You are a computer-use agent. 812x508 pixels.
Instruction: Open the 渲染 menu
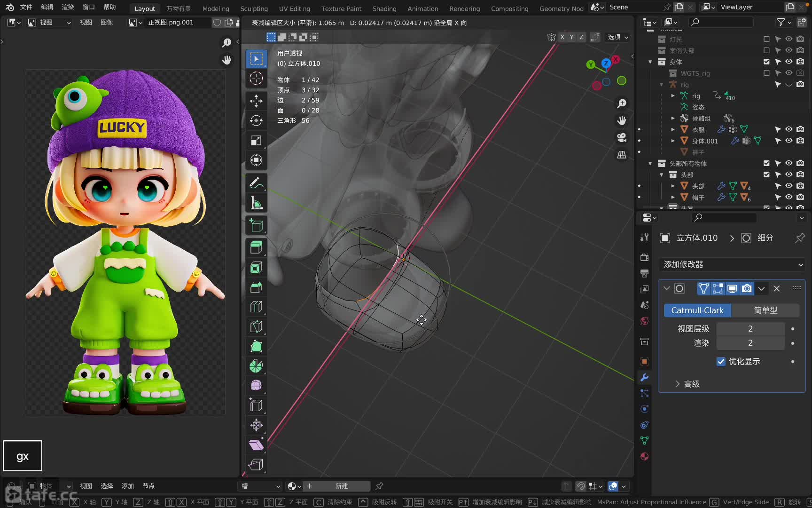[x=68, y=7]
